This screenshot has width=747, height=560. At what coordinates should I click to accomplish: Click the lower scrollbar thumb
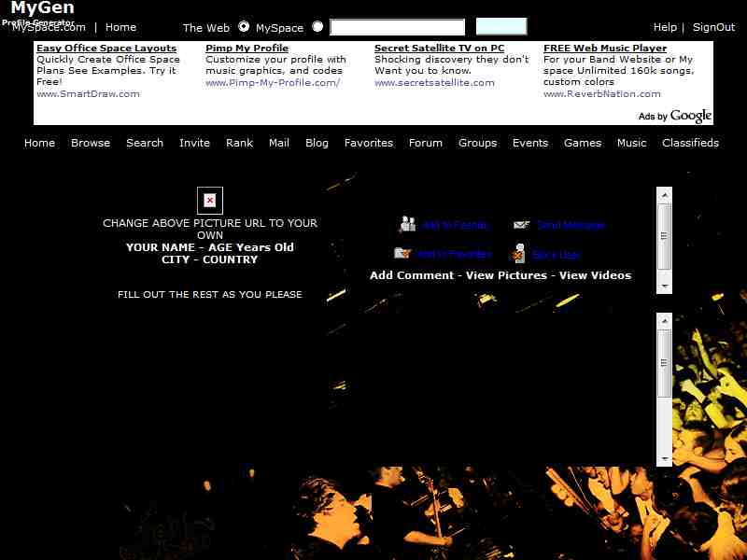coord(665,363)
